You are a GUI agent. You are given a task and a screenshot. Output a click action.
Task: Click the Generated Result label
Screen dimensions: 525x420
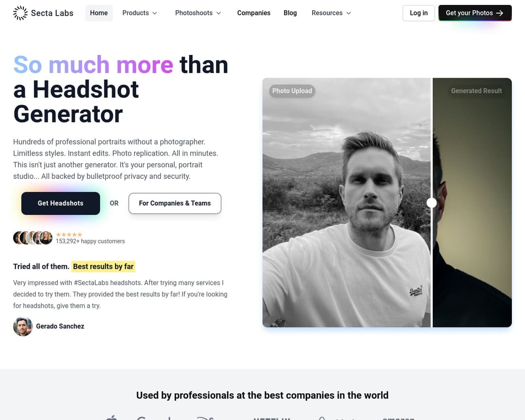pyautogui.click(x=476, y=91)
